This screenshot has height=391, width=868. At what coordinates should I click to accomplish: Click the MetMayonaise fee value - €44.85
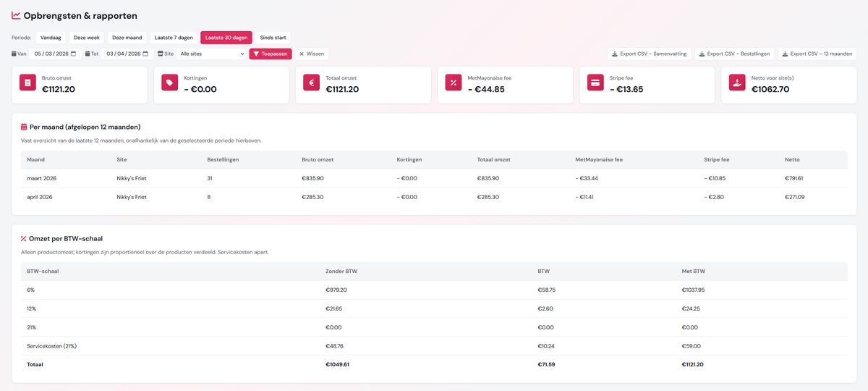coord(486,89)
